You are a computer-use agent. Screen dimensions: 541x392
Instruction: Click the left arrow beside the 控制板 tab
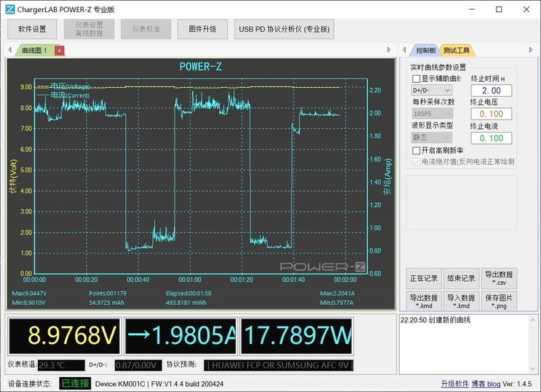pyautogui.click(x=404, y=49)
